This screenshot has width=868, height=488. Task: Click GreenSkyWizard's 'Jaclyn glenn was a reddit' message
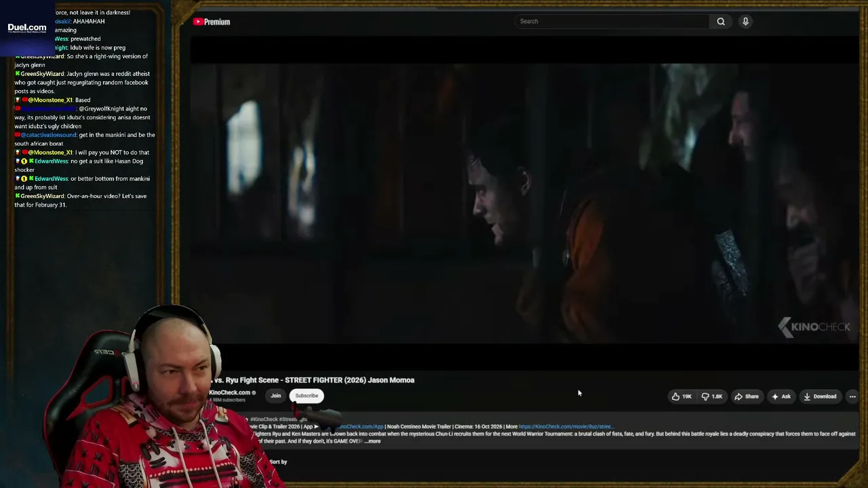coord(81,83)
